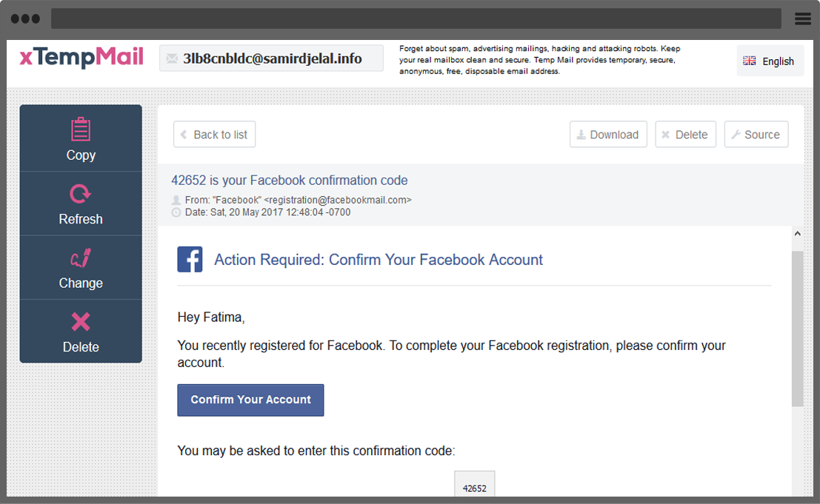Viewport: 820px width, 504px height.
Task: Select the temporary email address field
Action: tap(272, 58)
